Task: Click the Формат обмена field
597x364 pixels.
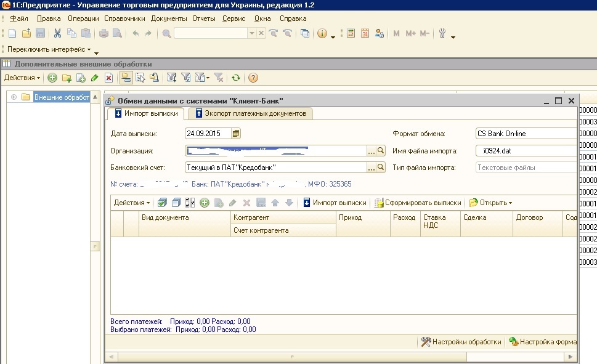Action: coord(526,134)
